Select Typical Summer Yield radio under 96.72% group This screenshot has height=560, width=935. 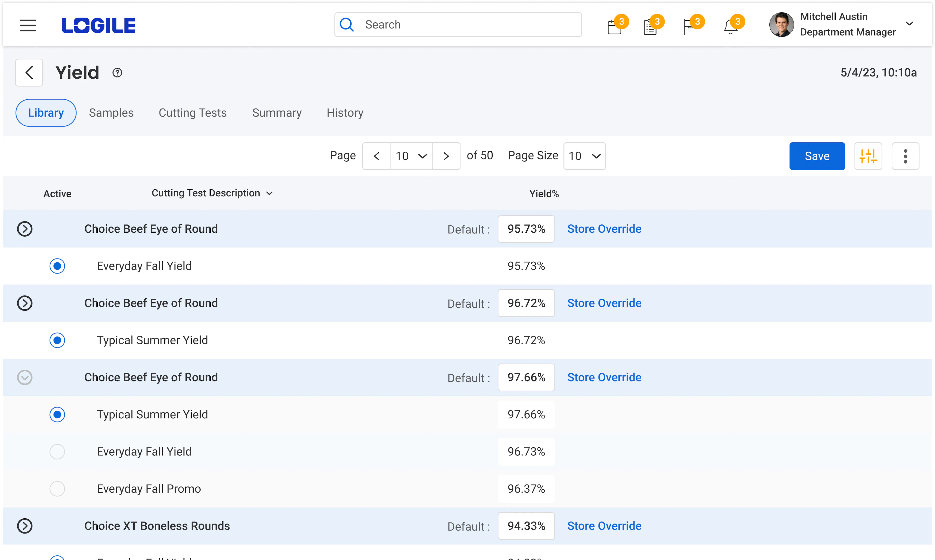[57, 340]
